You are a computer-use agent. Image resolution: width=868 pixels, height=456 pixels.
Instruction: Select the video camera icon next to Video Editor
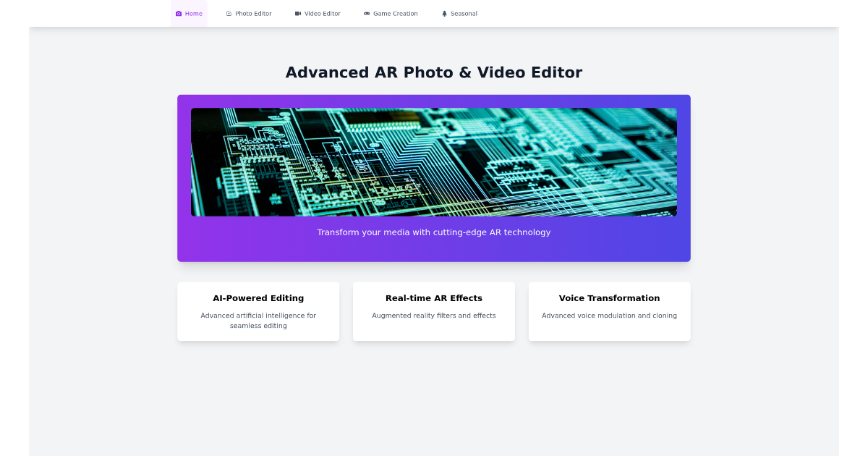coord(297,13)
